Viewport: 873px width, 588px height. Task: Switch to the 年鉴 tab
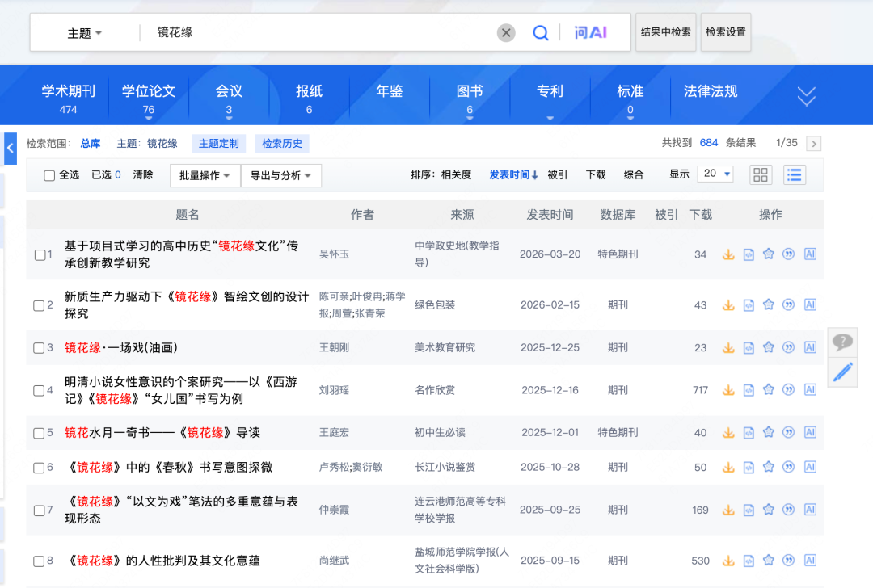coord(389,92)
